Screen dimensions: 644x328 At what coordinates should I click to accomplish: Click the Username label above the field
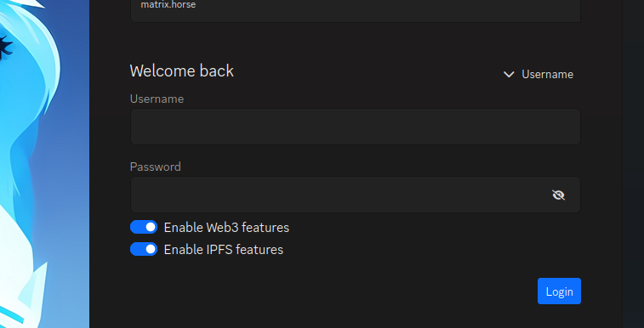[x=157, y=99]
